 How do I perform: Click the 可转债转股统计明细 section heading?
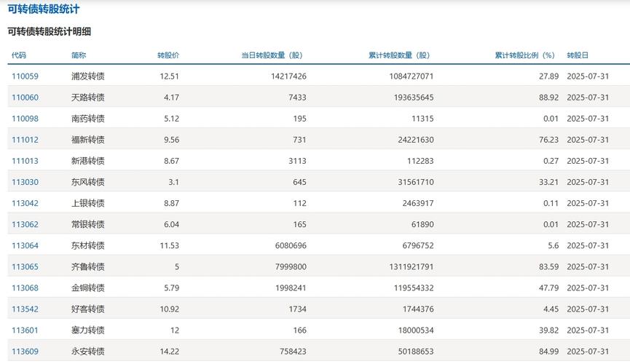[49, 31]
